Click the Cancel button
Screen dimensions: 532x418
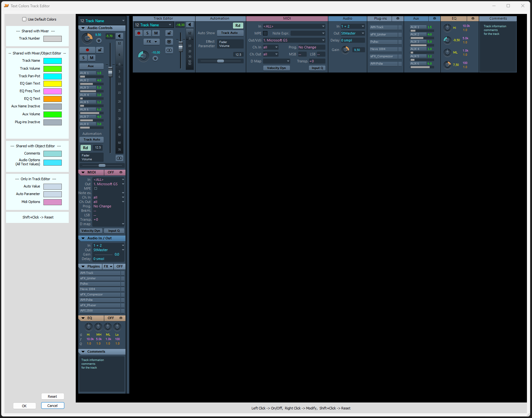tap(53, 406)
